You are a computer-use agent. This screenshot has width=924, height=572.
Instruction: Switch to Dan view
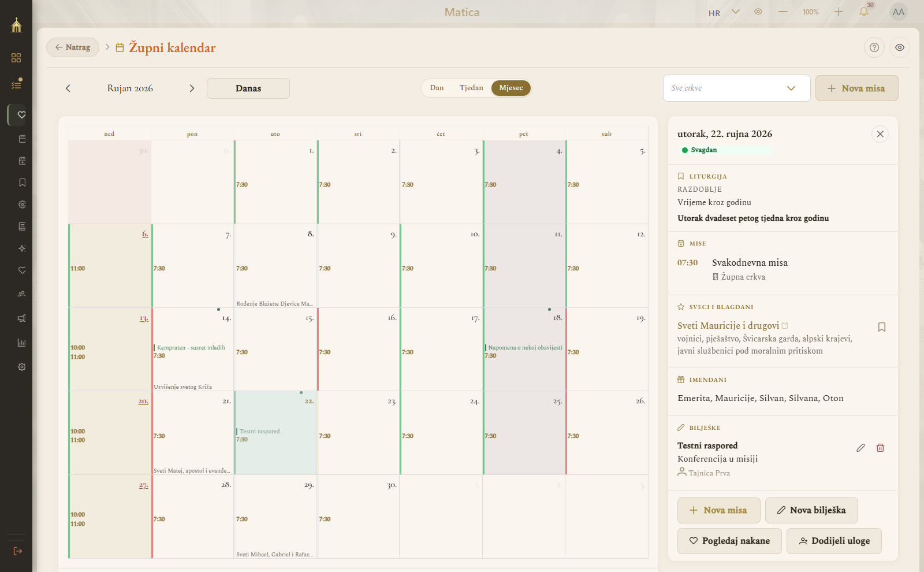click(437, 88)
